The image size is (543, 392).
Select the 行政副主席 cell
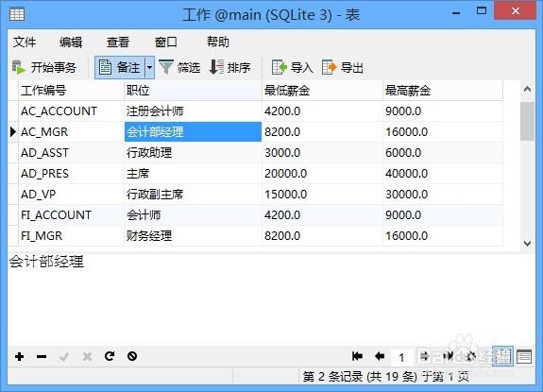(193, 195)
